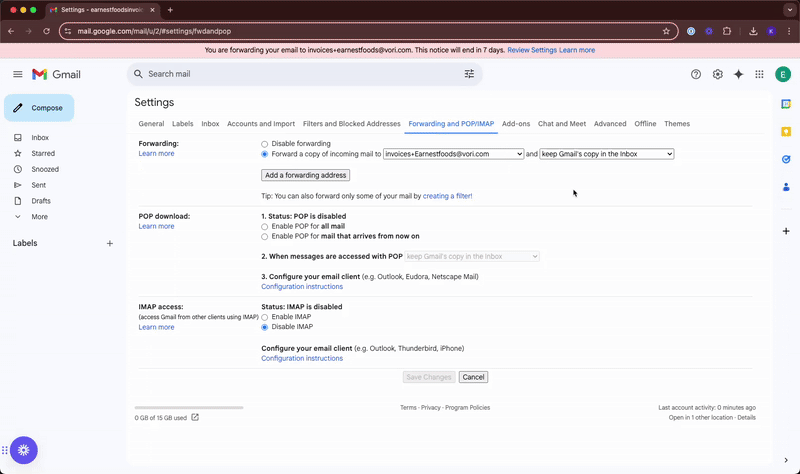Open keep Gmail's copy in Inbox dropdown
The height and width of the screenshot is (474, 800).
click(x=607, y=154)
